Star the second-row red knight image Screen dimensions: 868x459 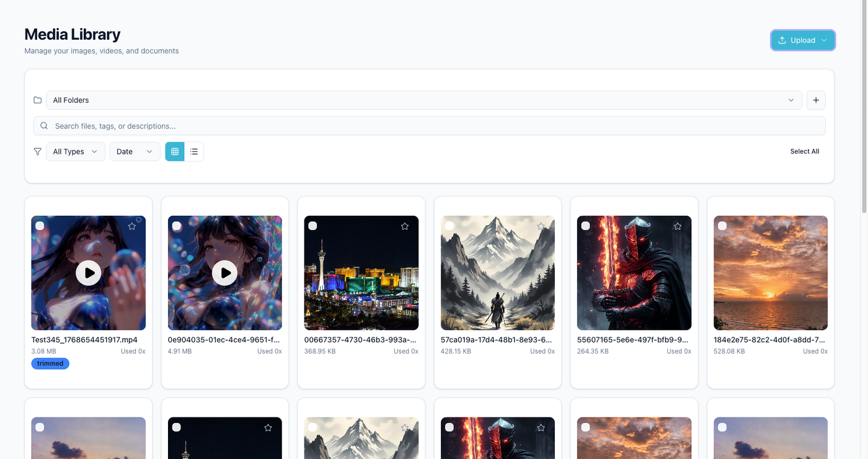coord(541,427)
